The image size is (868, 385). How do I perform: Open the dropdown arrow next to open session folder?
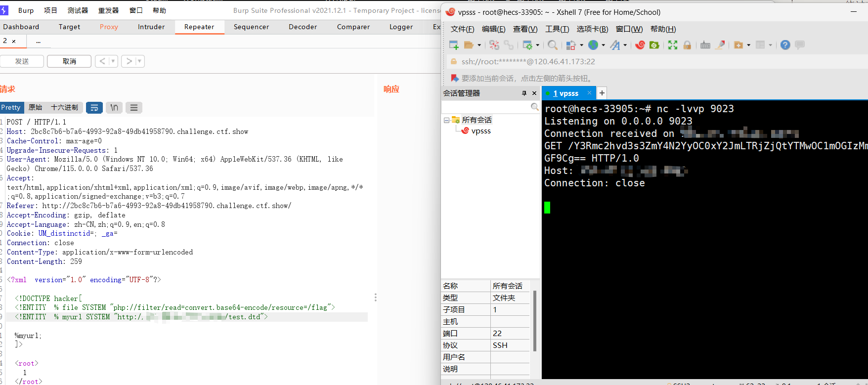[x=479, y=45]
